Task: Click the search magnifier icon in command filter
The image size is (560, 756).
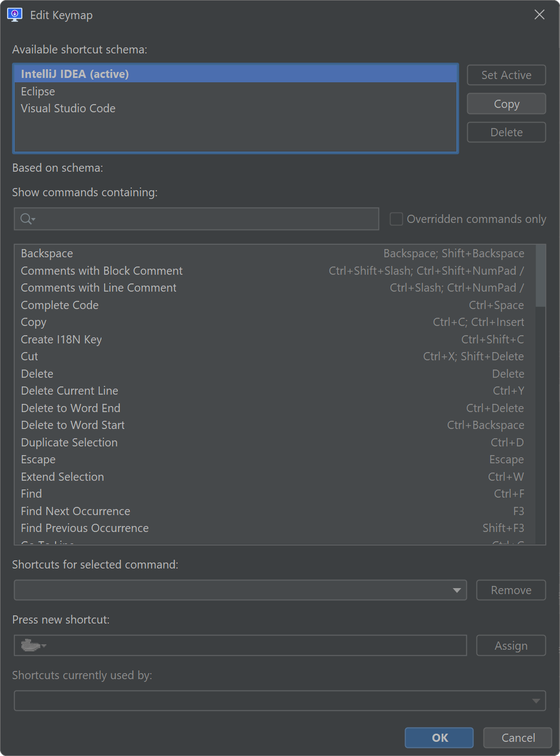Action: click(28, 219)
